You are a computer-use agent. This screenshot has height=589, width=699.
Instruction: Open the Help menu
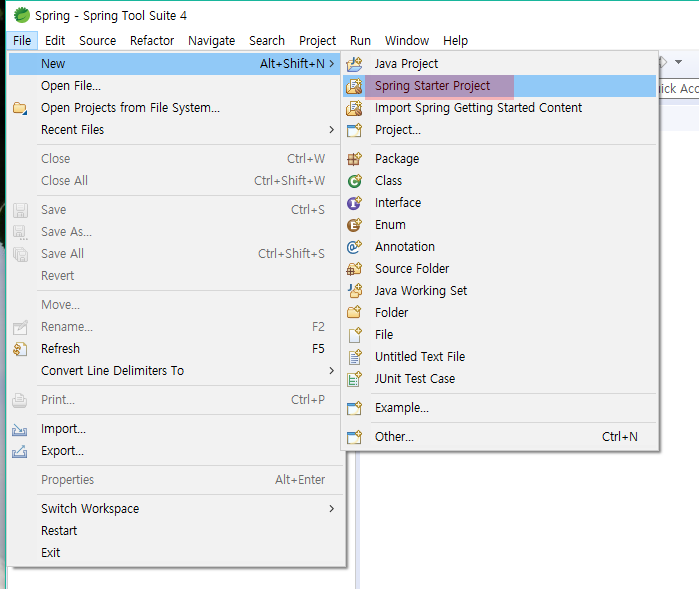[x=455, y=41]
